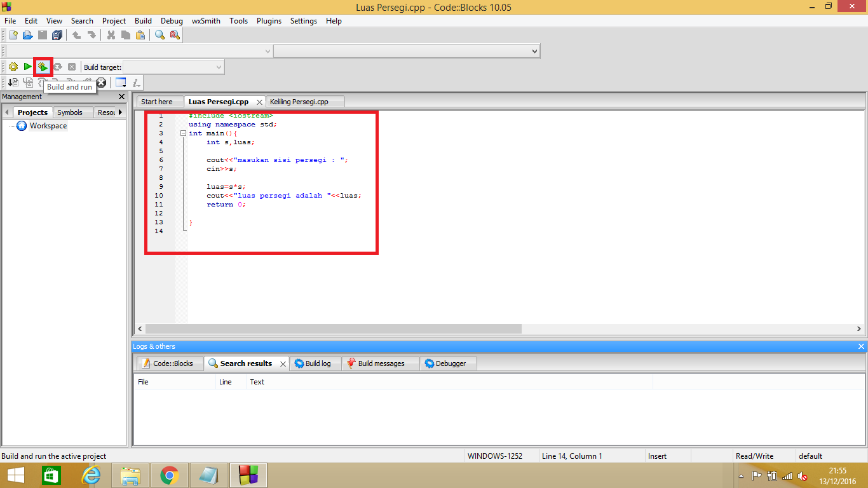Screen dimensions: 868x488
Task: Click the Build and run icon
Action: click(x=42, y=67)
